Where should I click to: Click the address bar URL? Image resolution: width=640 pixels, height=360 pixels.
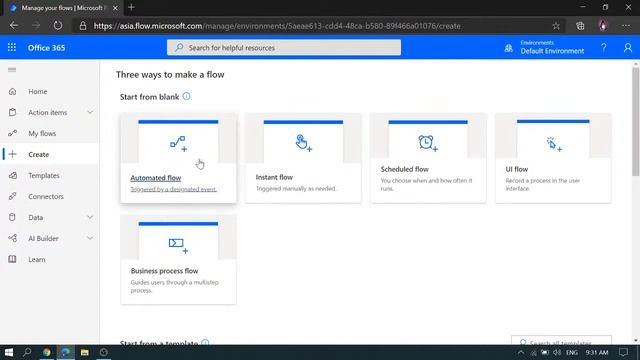[x=277, y=26]
